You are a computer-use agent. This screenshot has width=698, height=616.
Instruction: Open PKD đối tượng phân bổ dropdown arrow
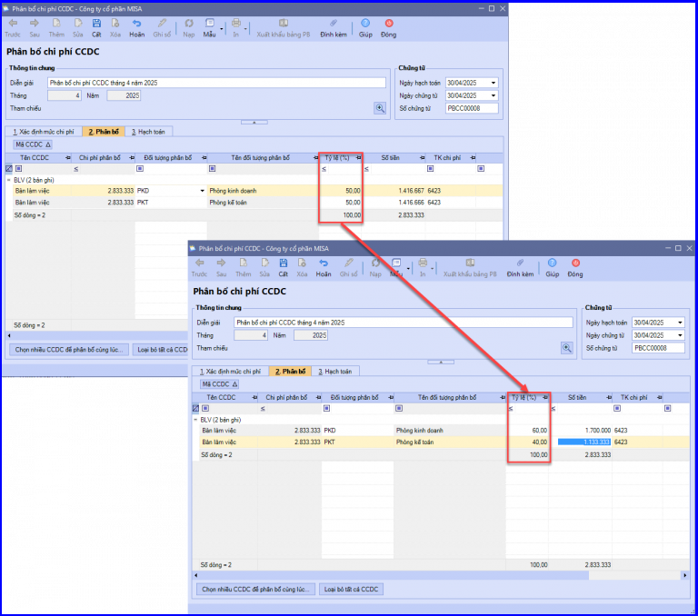click(202, 191)
